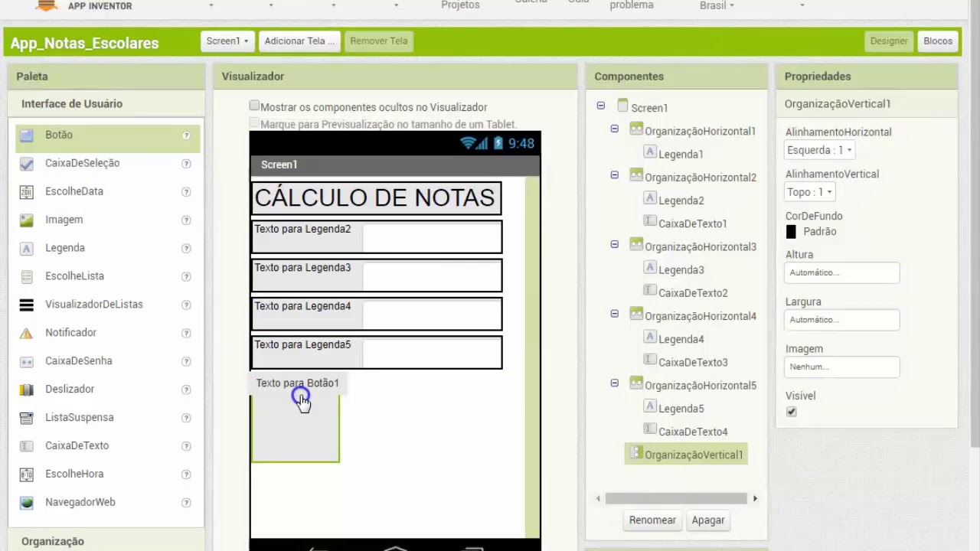The height and width of the screenshot is (551, 980).
Task: Click the Apagar button
Action: click(708, 520)
